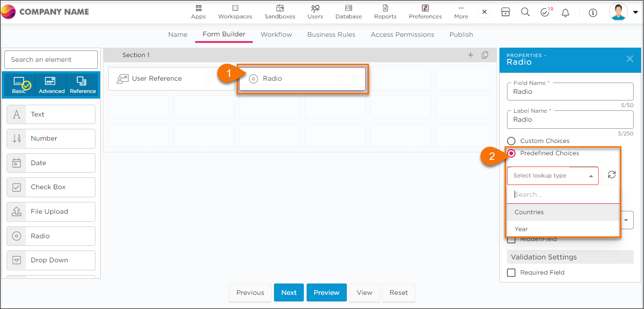Edit the Field Name input
644x309 pixels.
click(570, 92)
